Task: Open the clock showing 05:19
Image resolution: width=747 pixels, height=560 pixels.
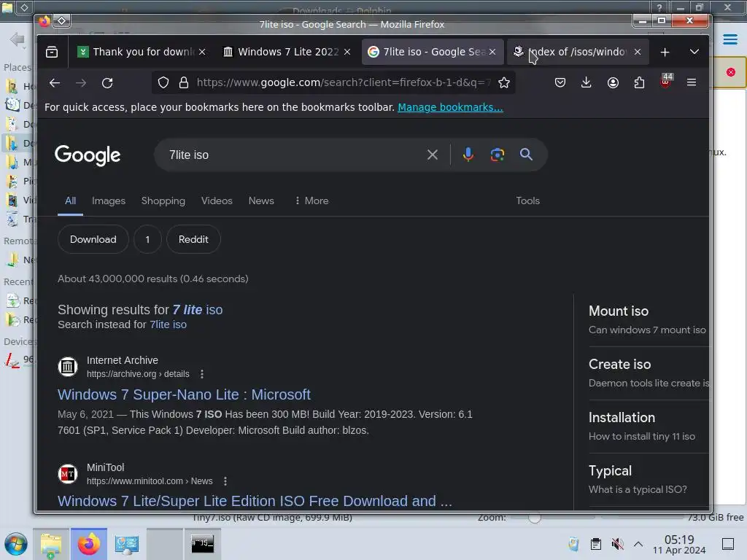Action: coord(679,544)
